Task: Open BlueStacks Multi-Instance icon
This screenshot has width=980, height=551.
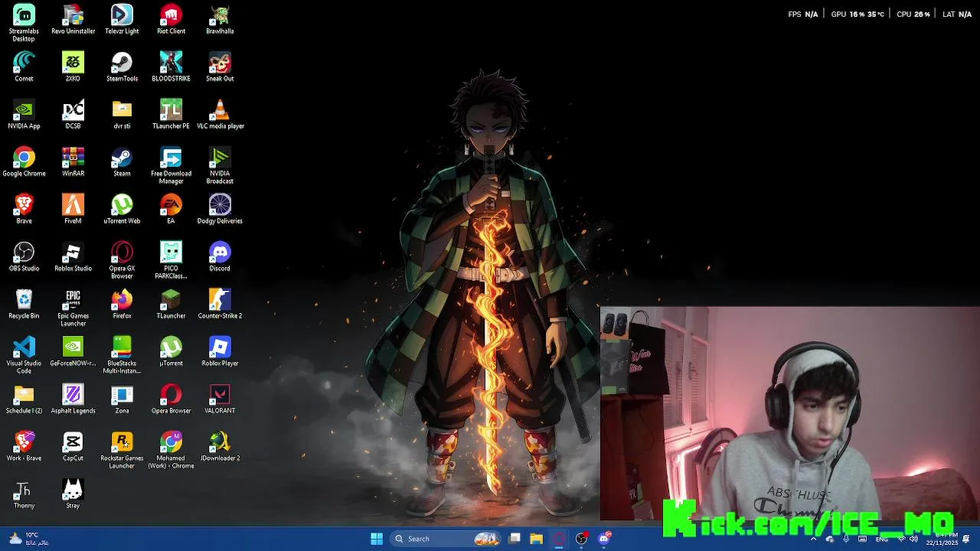Action: [122, 355]
